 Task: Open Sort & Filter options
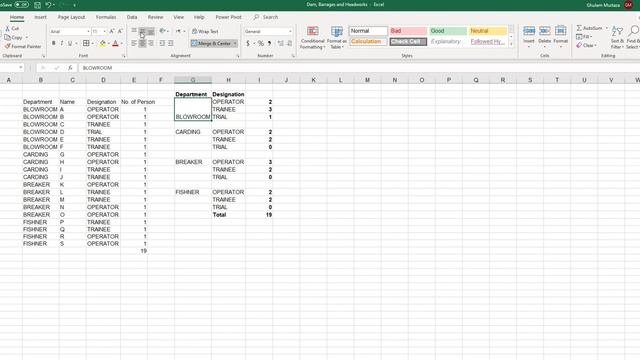click(x=617, y=38)
